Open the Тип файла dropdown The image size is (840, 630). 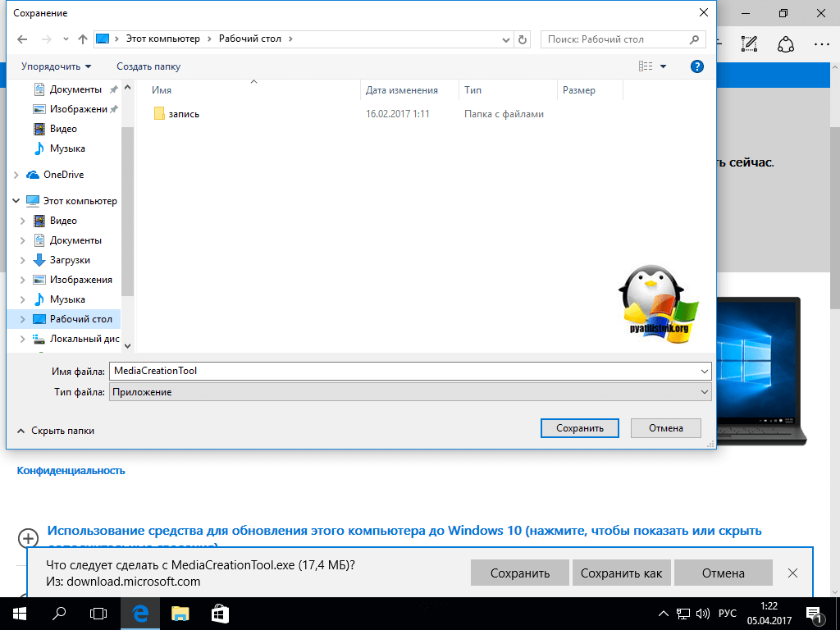410,392
